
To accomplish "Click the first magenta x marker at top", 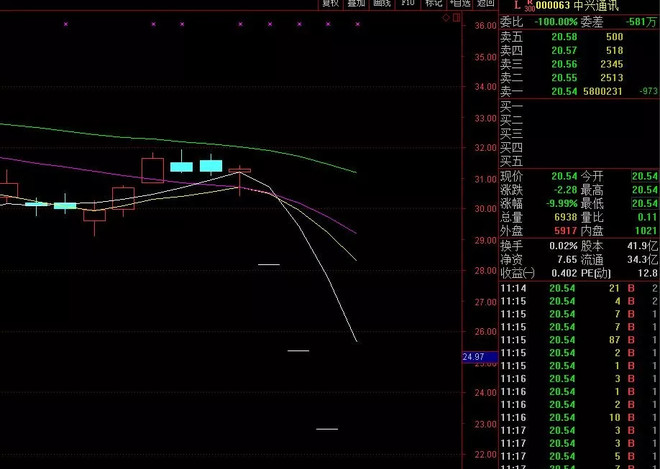I will (65, 23).
